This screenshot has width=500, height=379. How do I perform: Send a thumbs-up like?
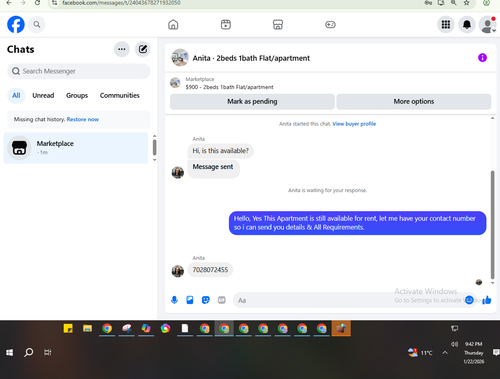pyautogui.click(x=487, y=300)
